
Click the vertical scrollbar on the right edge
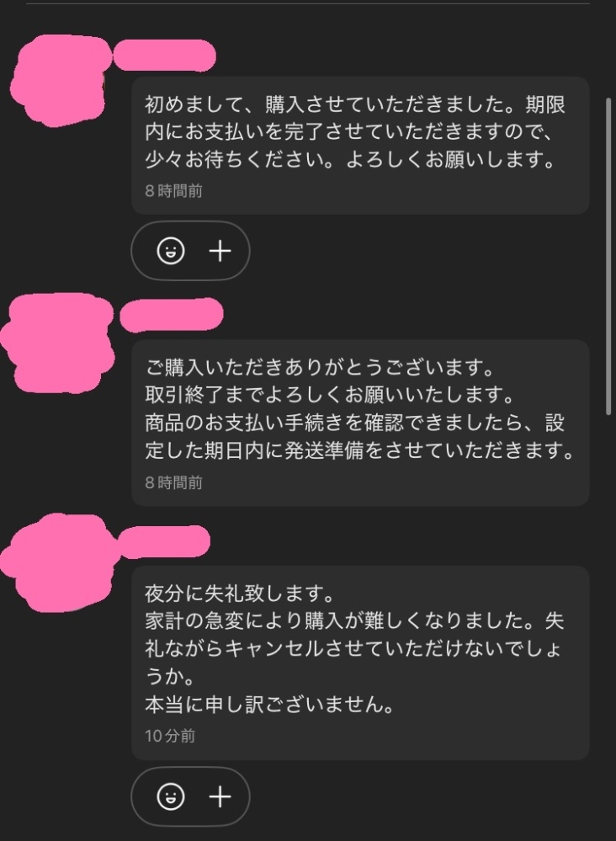pos(608,257)
